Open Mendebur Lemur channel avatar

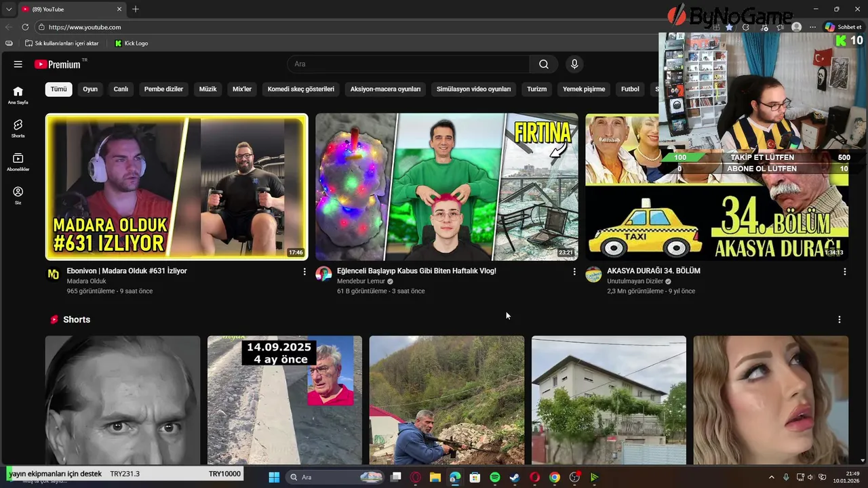[323, 274]
